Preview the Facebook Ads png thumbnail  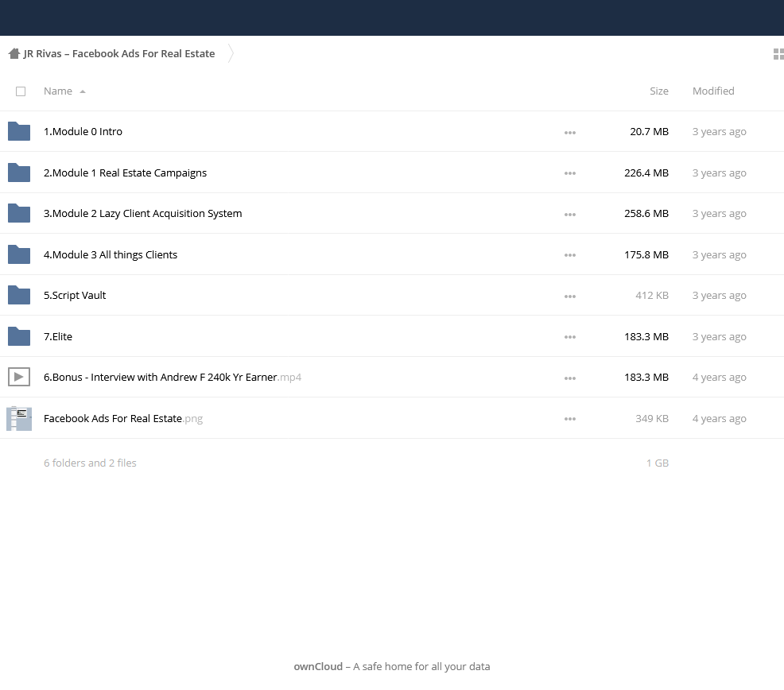[19, 418]
